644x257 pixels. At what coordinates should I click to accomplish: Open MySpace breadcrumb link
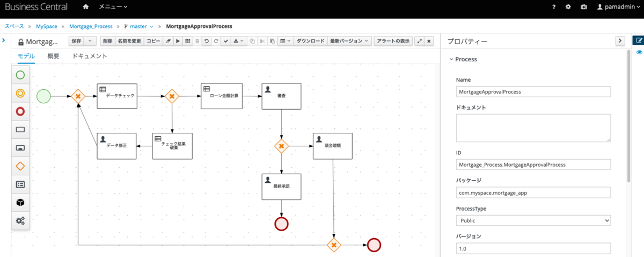click(47, 26)
